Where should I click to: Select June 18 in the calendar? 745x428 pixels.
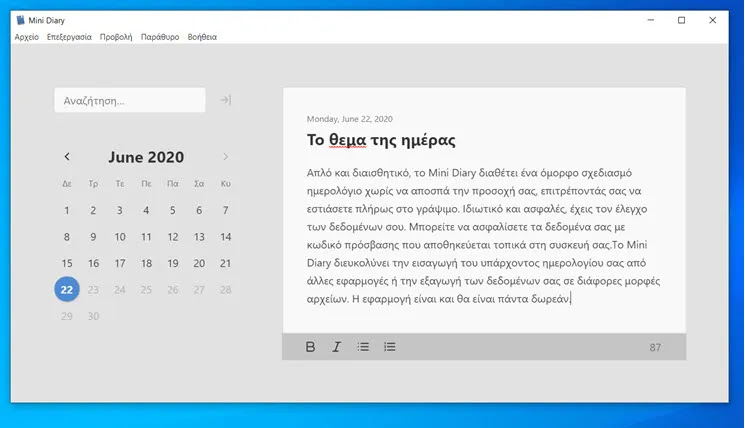coord(146,263)
